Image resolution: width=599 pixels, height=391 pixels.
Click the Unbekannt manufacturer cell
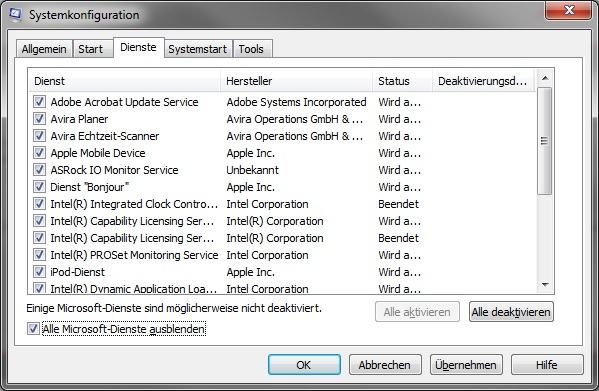[x=253, y=170]
